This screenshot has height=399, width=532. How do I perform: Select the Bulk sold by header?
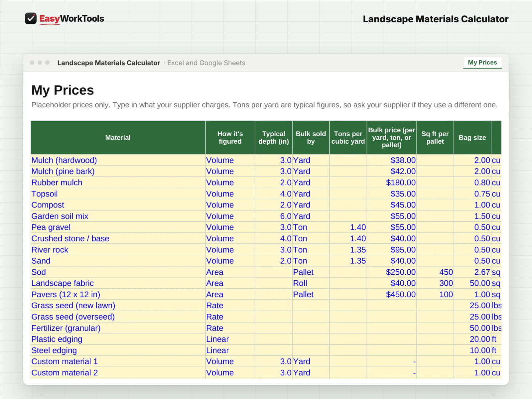pyautogui.click(x=311, y=138)
